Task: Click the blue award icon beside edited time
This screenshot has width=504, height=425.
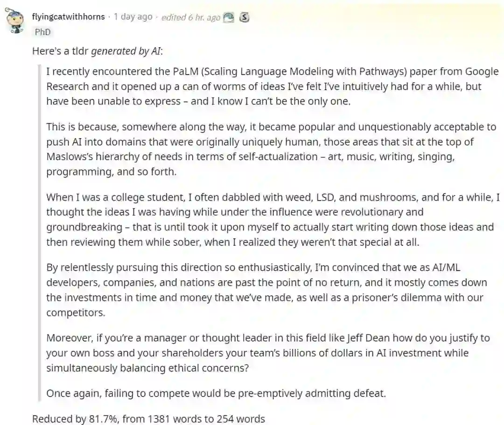Action: 229,17
